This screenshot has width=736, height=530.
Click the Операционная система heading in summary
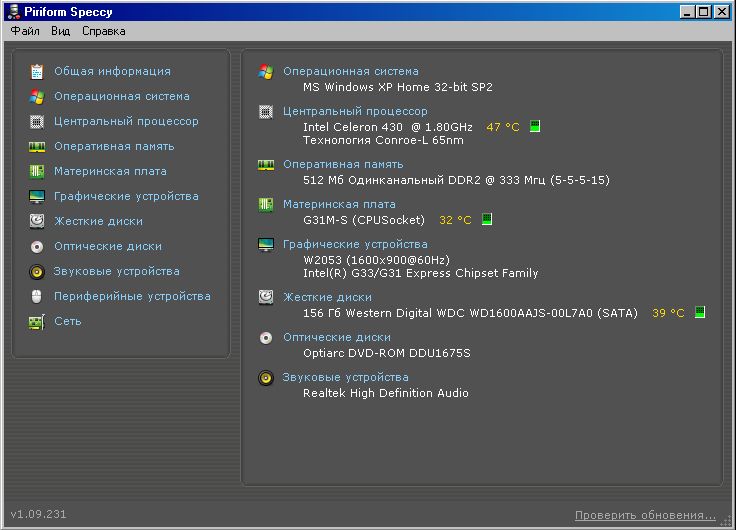pyautogui.click(x=351, y=71)
